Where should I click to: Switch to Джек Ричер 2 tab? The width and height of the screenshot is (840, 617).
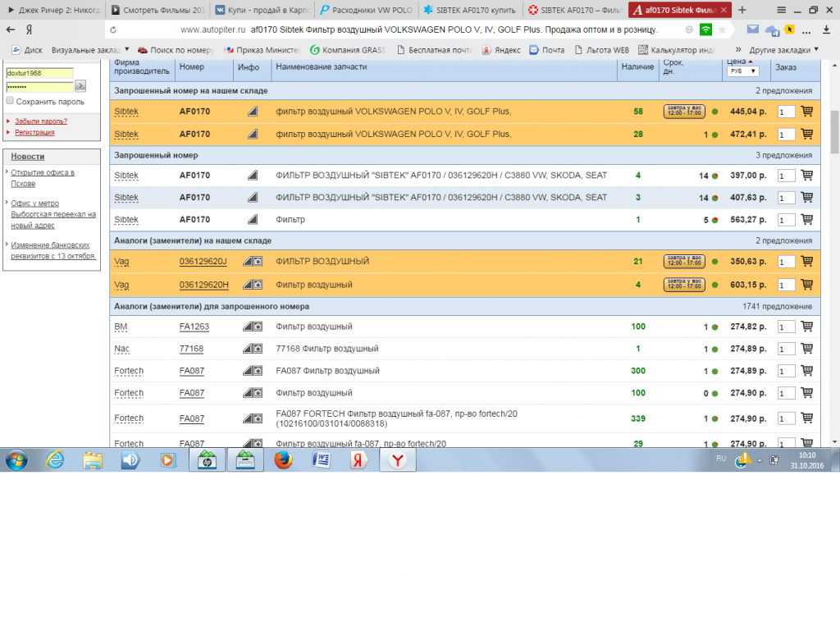click(x=53, y=10)
